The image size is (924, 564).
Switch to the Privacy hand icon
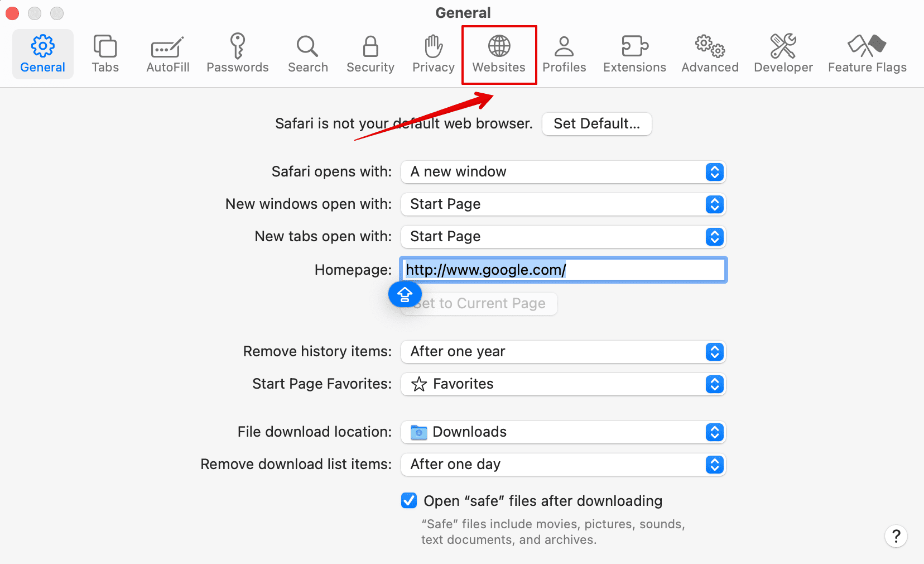[x=433, y=54]
